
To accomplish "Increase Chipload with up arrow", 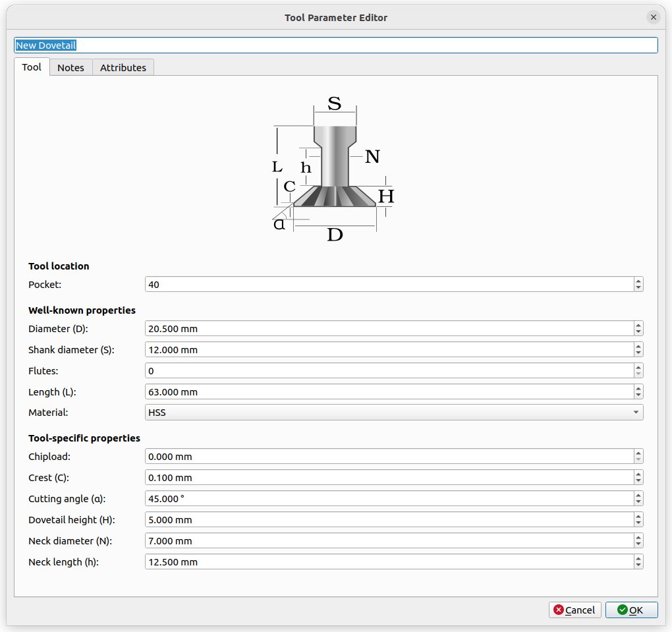I will click(638, 453).
